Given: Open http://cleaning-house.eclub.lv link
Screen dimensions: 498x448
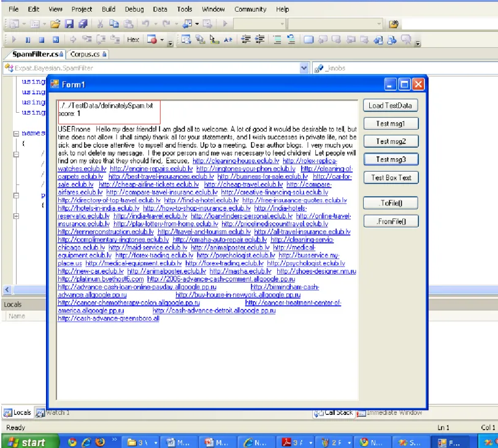Looking at the screenshot, I should point(236,161).
